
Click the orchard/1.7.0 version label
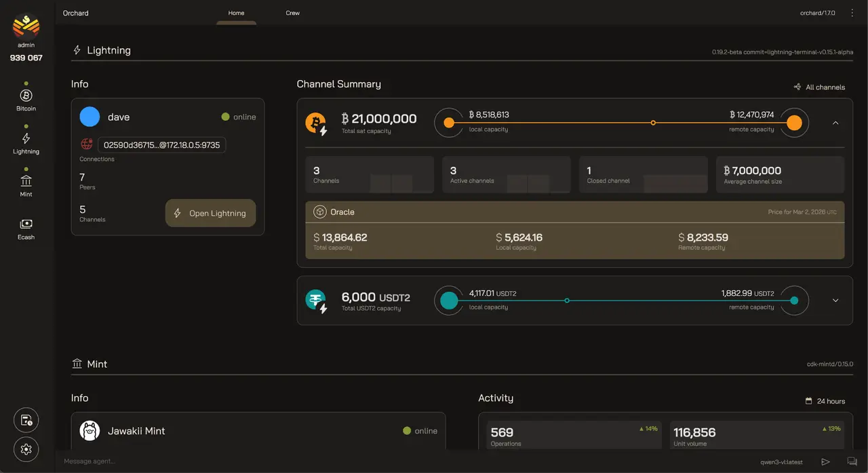(x=818, y=13)
